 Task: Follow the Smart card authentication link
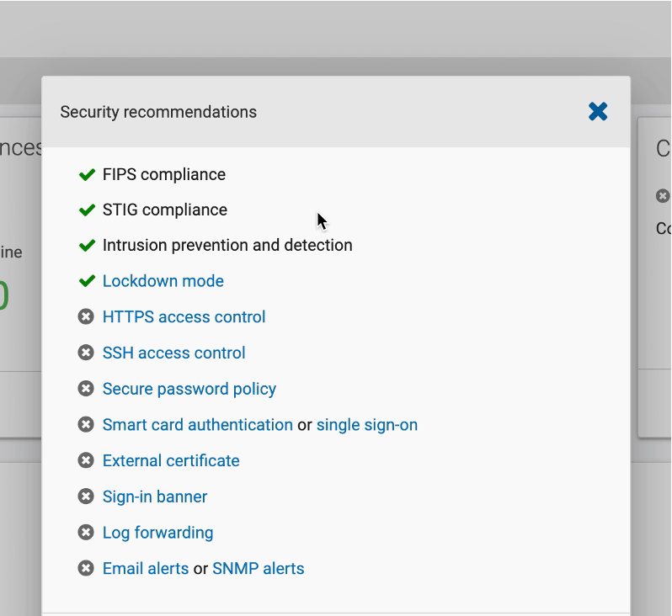point(198,425)
